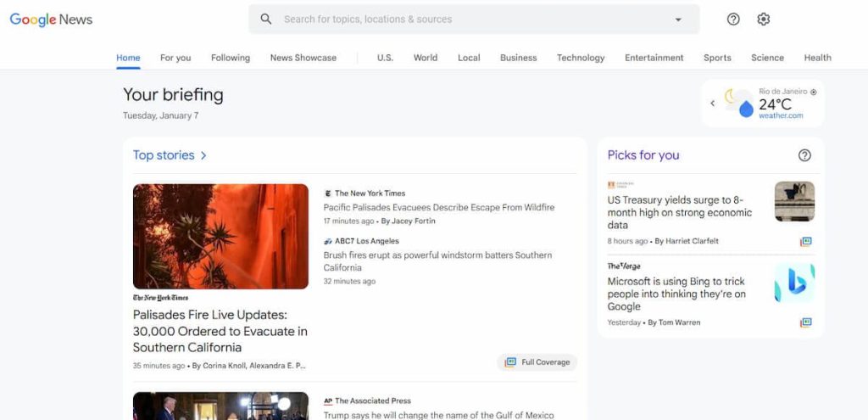
Task: Open Pacific Palisades Evacuees Describe Escape article
Action: (x=439, y=208)
